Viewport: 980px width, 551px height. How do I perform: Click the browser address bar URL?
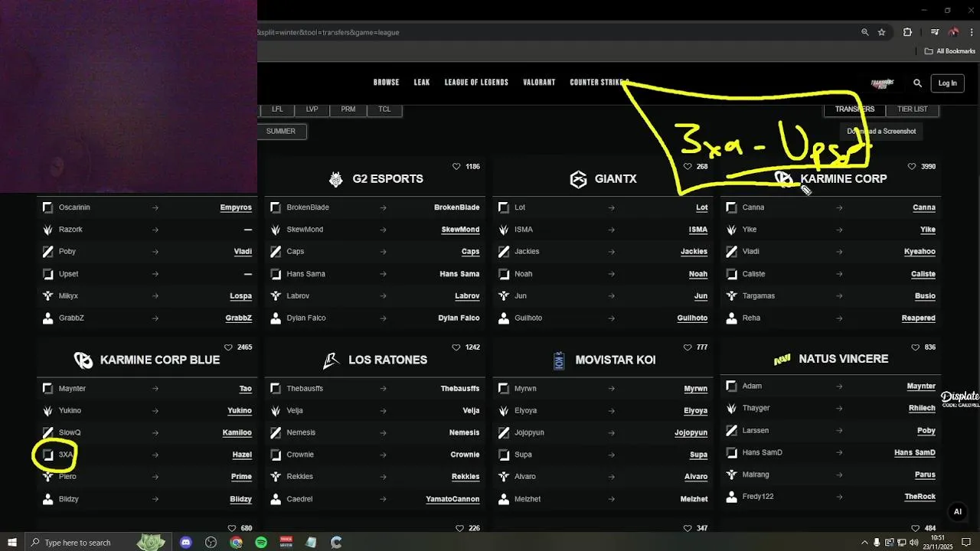[x=328, y=32]
